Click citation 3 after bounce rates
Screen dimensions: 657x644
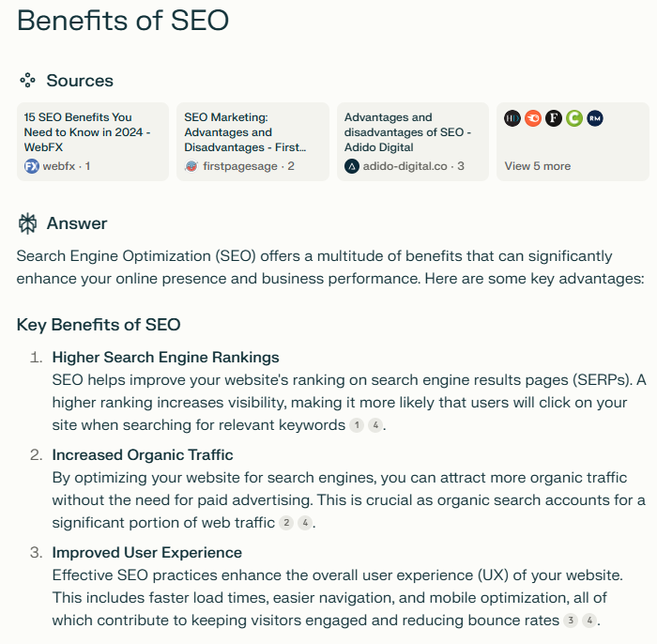[571, 621]
